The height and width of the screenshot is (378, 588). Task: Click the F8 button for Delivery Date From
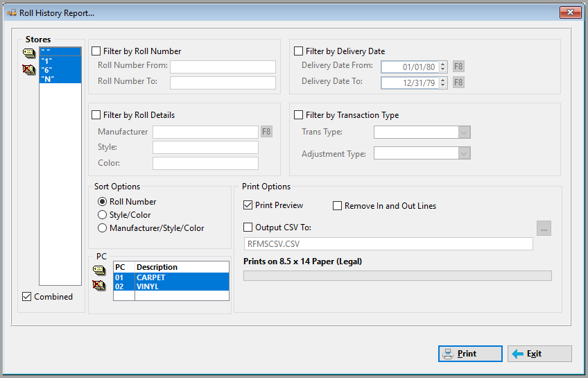click(x=458, y=67)
